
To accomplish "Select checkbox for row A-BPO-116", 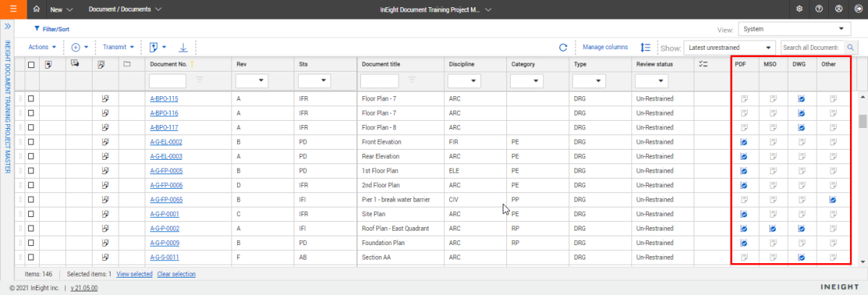I will click(31, 113).
